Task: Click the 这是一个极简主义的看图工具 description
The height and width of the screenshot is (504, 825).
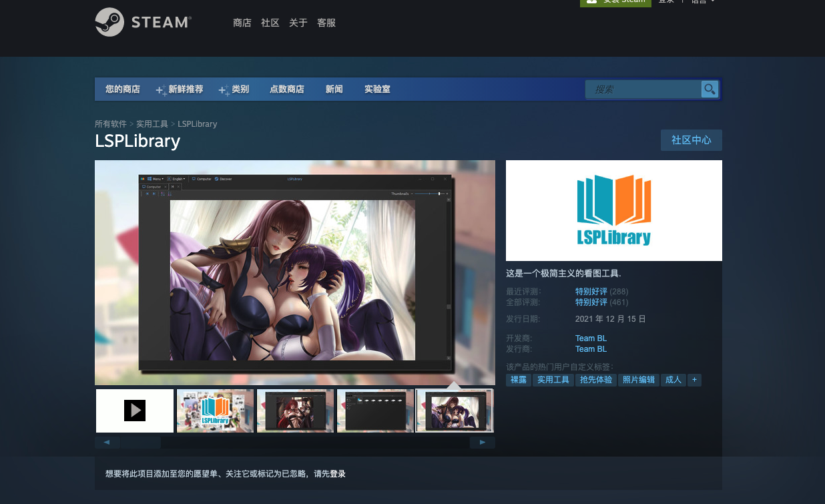Action: 564,274
